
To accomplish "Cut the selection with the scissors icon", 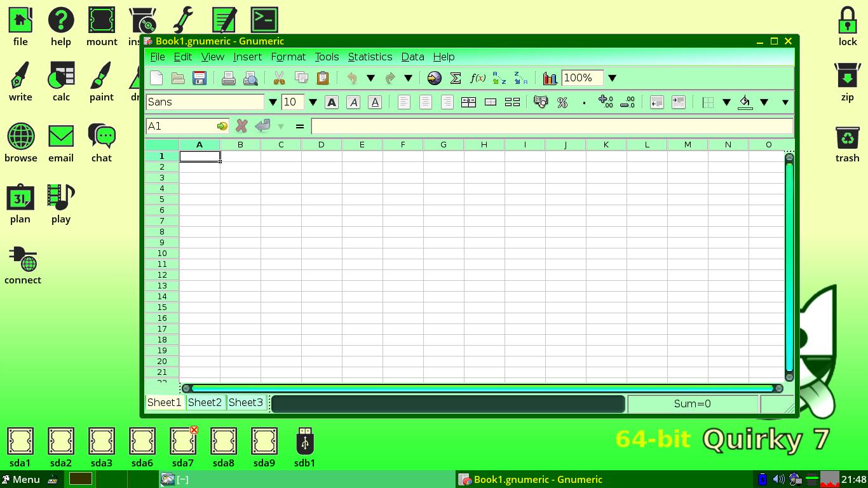I will pyautogui.click(x=279, y=78).
